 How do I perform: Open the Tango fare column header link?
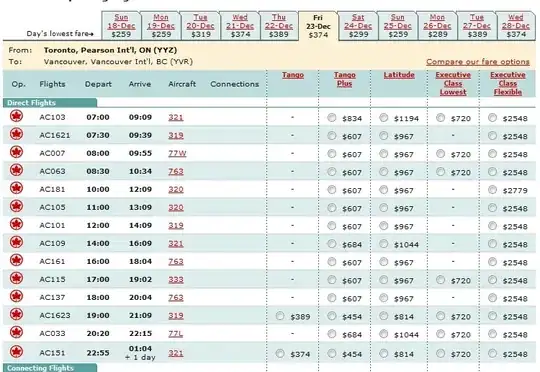pos(293,75)
